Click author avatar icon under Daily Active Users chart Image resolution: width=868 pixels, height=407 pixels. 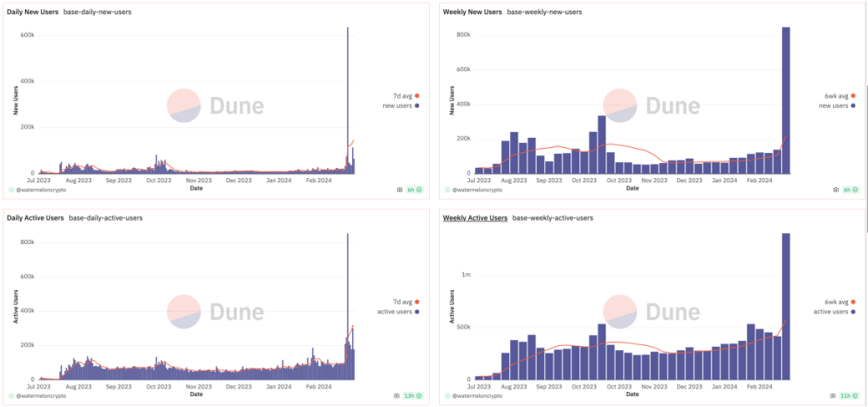[11, 396]
